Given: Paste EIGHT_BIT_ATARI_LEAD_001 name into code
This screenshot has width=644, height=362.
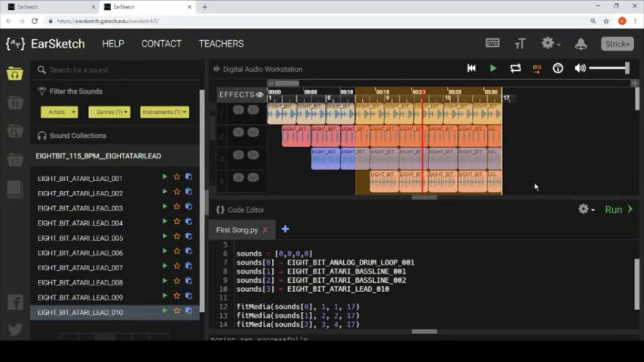Looking at the screenshot, I should point(189,177).
